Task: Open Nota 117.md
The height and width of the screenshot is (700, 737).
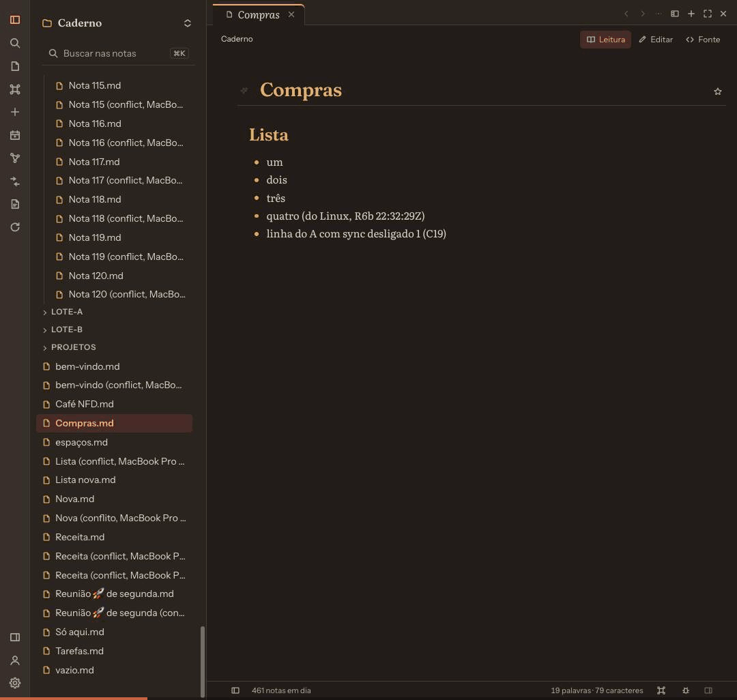Action: 121,162
